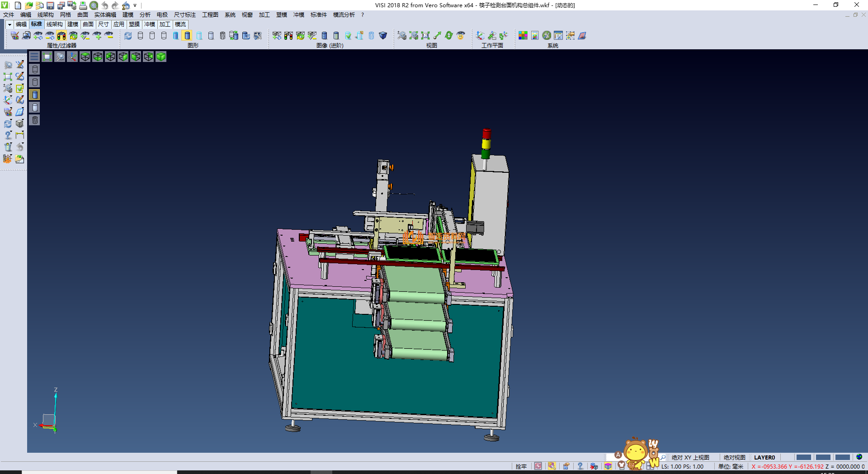Image resolution: width=868 pixels, height=474 pixels.
Task: Click the print icon in quick access bar
Action: point(83,5)
